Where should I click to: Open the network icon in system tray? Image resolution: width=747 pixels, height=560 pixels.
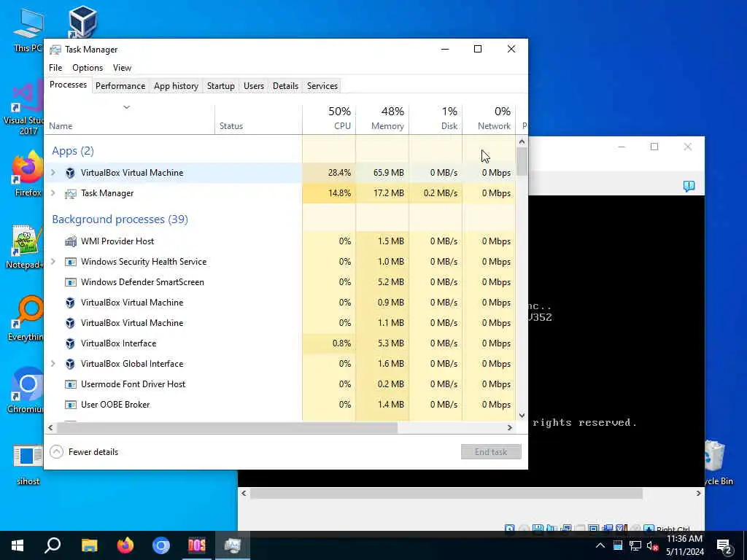point(635,545)
